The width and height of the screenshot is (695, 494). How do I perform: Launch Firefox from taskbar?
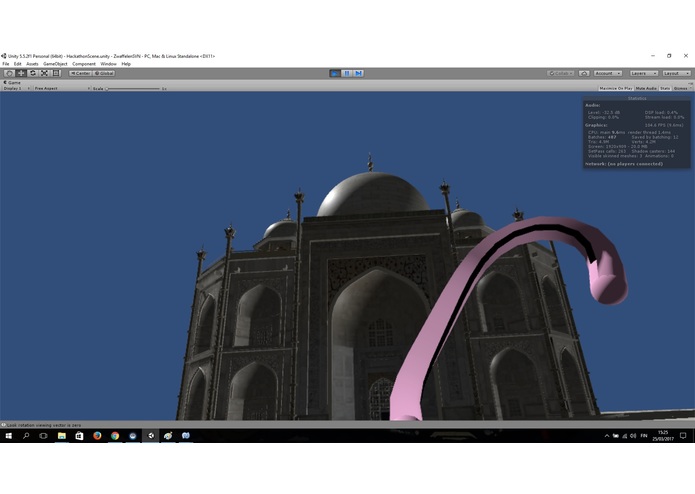pyautogui.click(x=97, y=436)
